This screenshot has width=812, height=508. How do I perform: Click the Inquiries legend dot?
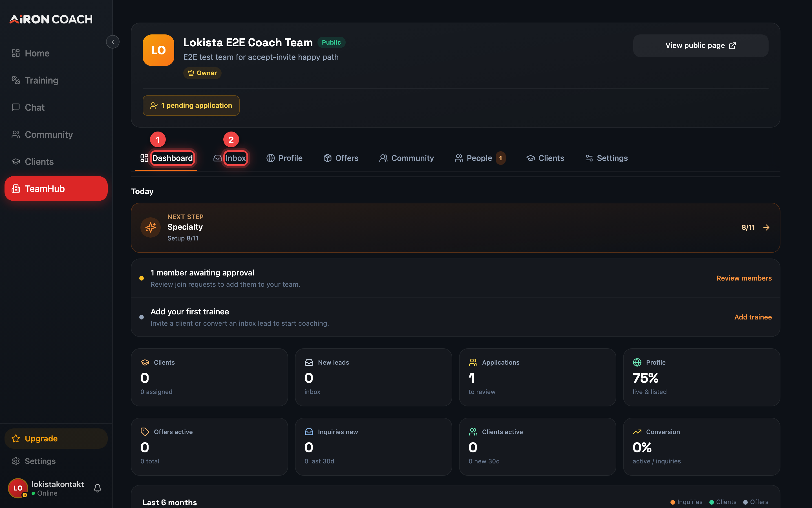[x=672, y=502]
